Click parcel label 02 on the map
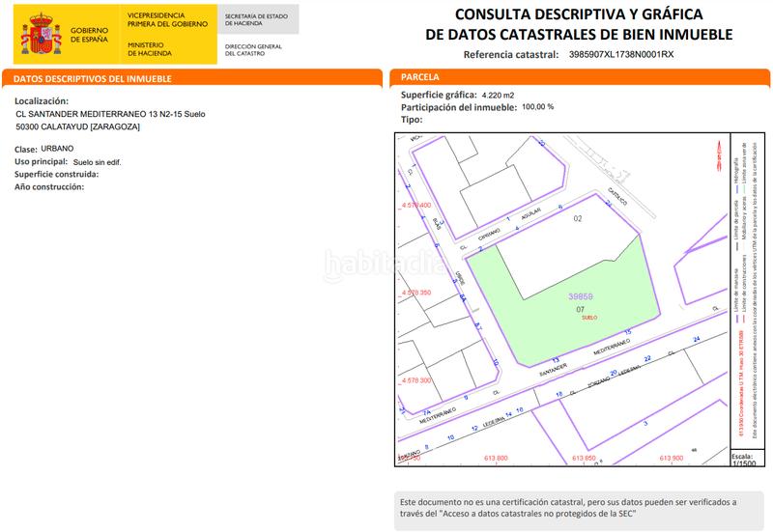Viewport: 773px width, 532px height. 580,220
